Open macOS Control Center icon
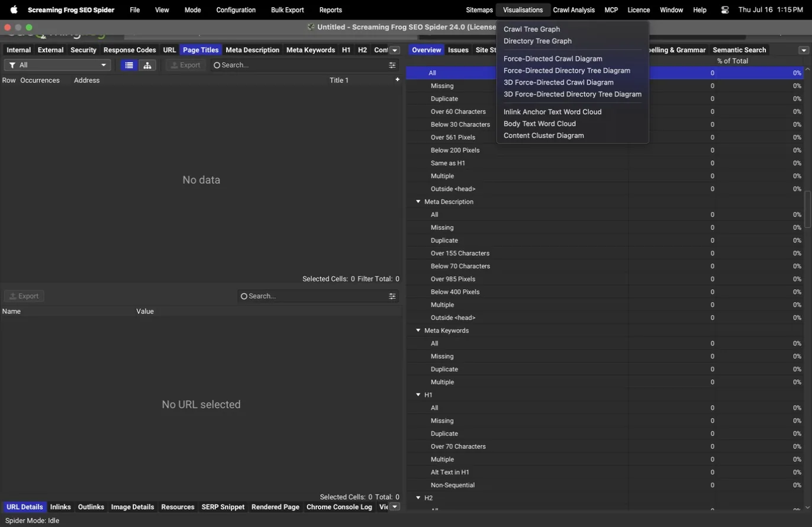Image resolution: width=812 pixels, height=527 pixels. (725, 10)
